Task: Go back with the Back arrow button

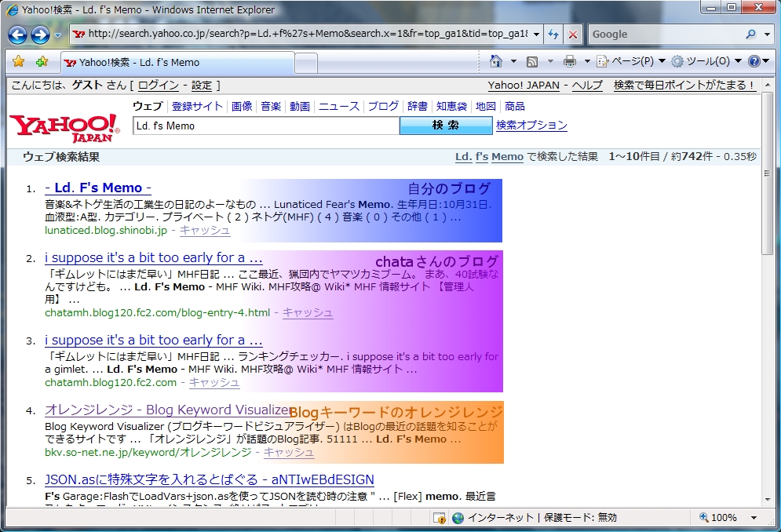Action: coord(18,35)
